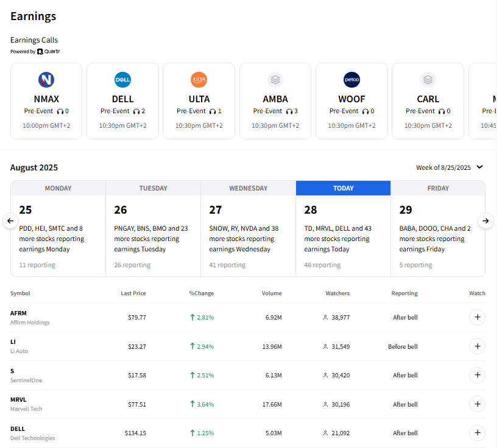Click AMBA listeners headphone icon
502x448 pixels.
pos(289,111)
